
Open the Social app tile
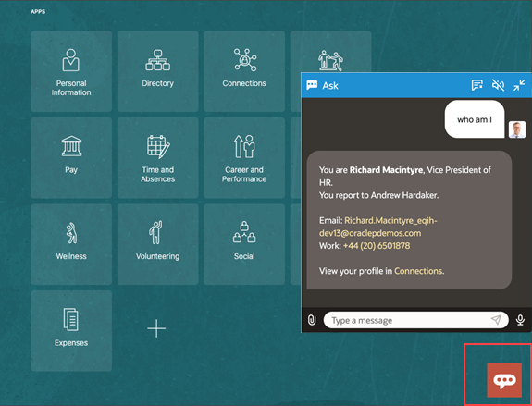[244, 244]
